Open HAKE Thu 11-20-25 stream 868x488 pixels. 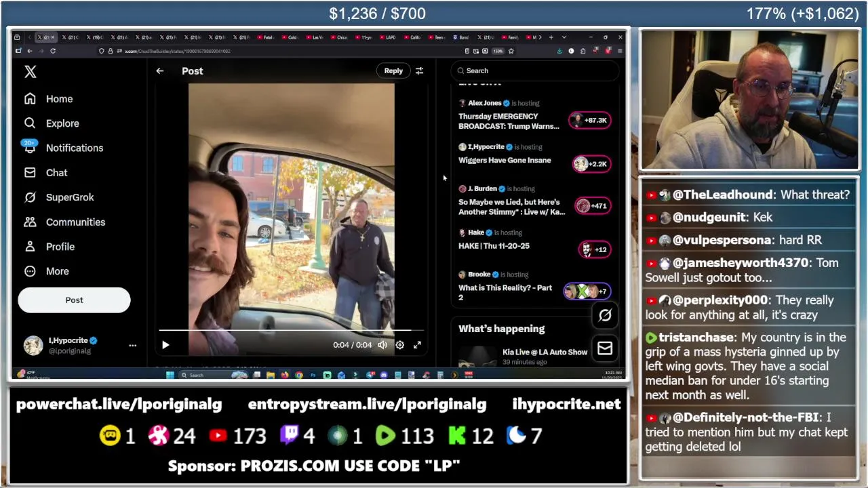pyautogui.click(x=494, y=246)
